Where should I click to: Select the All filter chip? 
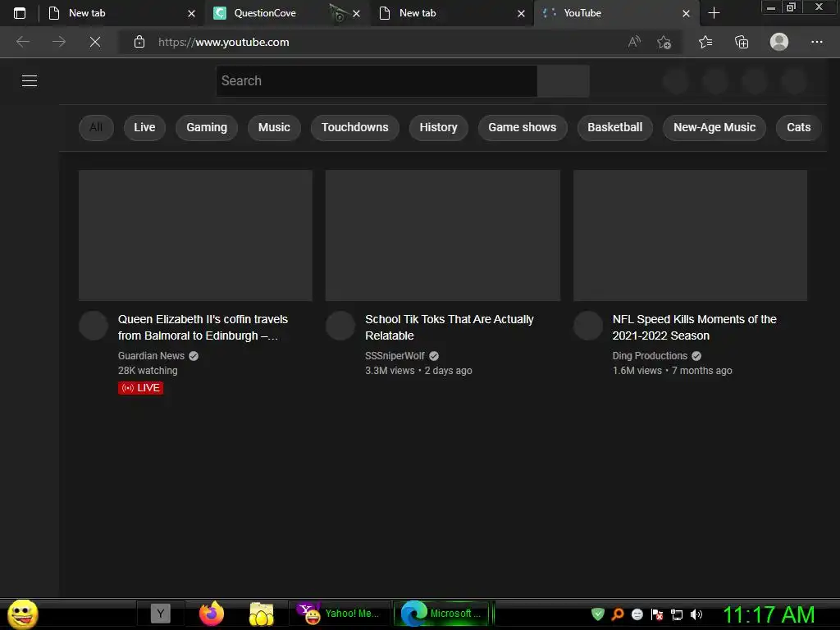[x=96, y=127]
